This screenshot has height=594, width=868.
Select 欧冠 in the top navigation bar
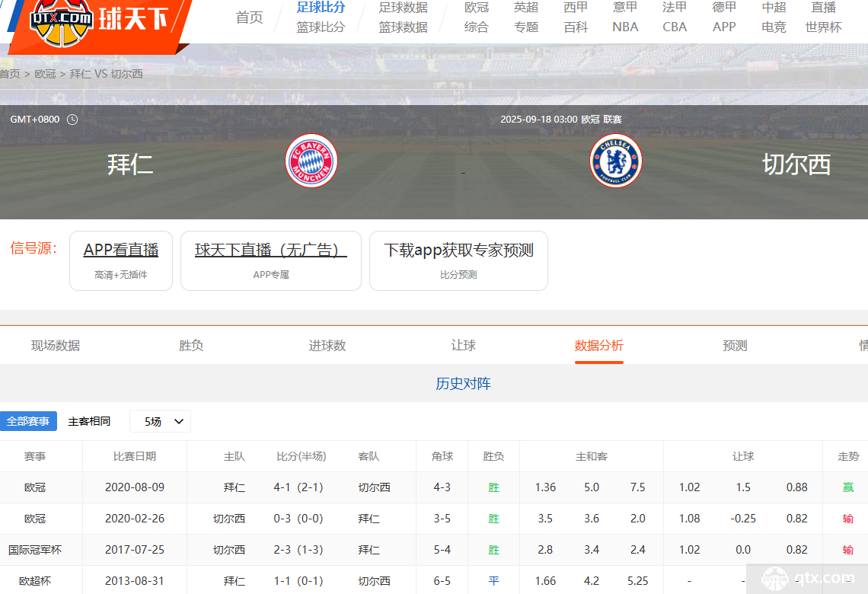point(477,7)
